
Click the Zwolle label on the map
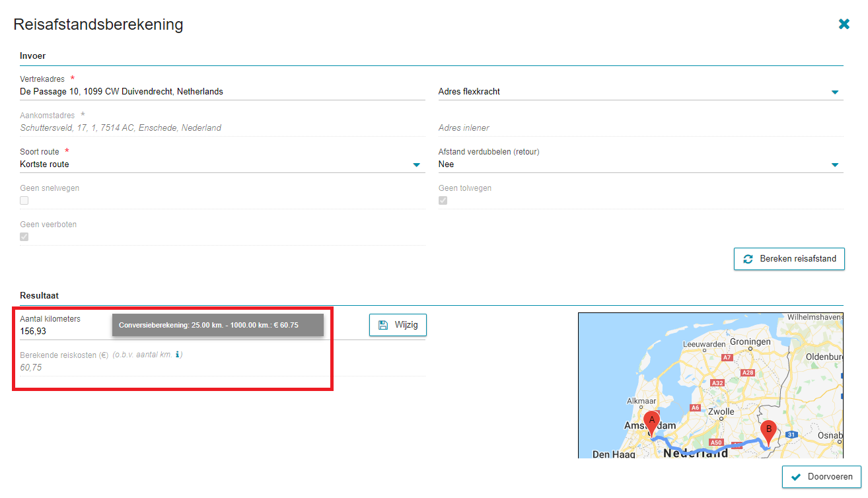pos(721,411)
